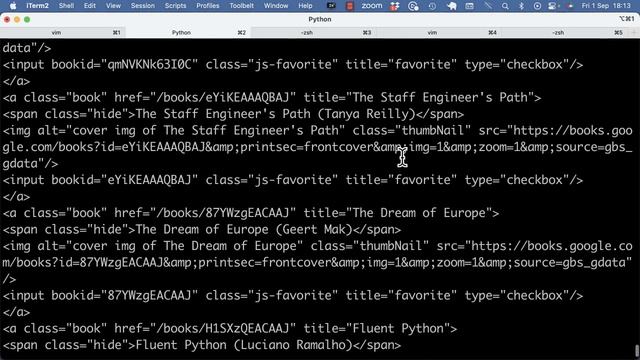
Task: Open the Profiles menu
Action: click(207, 6)
